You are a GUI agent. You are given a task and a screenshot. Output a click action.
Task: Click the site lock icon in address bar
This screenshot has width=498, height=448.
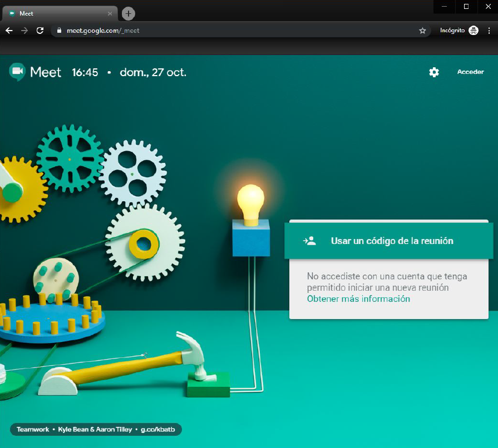(59, 31)
